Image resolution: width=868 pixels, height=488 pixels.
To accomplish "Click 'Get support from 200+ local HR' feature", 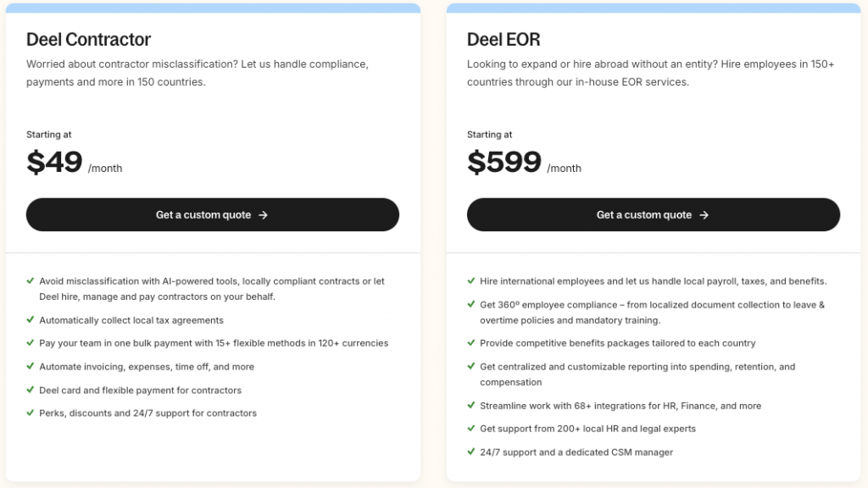I will 587,429.
